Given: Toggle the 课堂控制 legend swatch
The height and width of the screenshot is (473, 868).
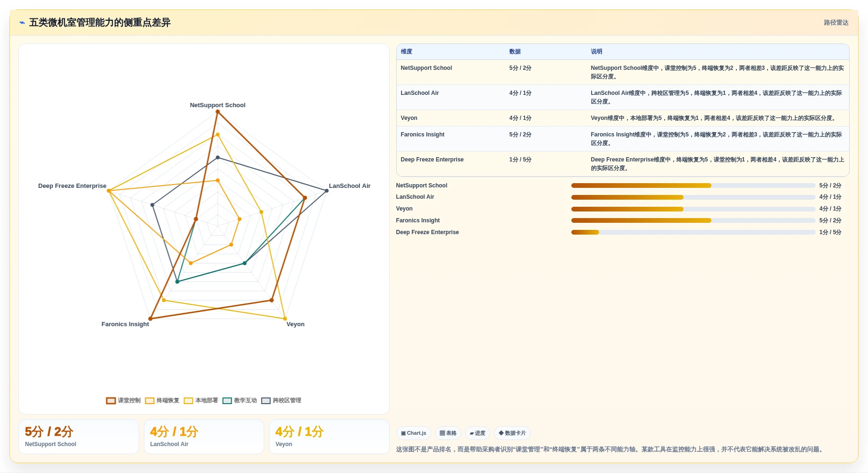Looking at the screenshot, I should click(x=111, y=401).
